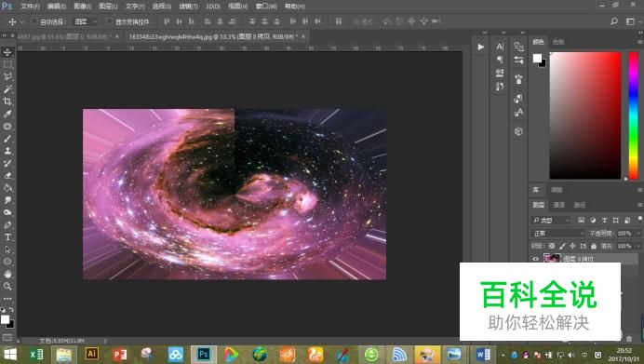Select the Hand tool

(7, 274)
